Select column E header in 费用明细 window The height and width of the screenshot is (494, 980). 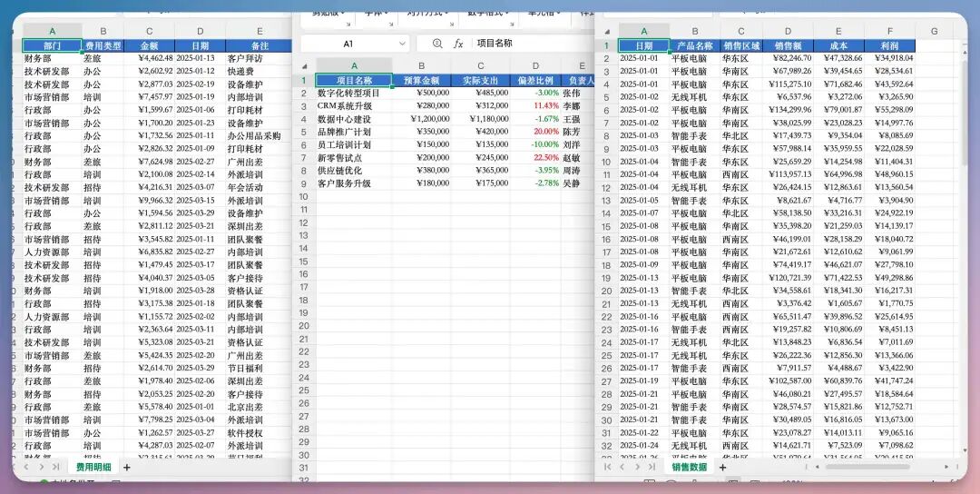260,31
